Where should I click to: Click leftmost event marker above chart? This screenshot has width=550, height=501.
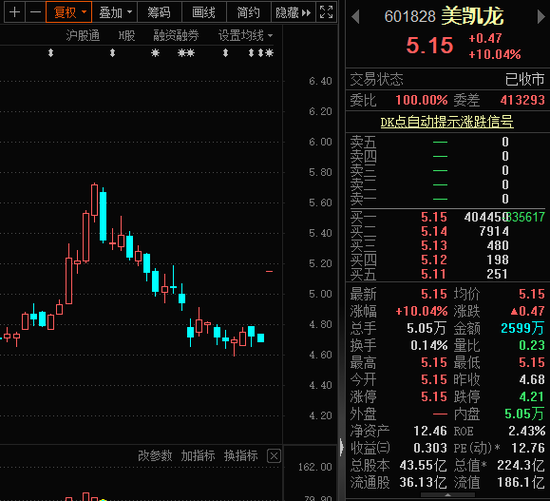(x=51, y=53)
